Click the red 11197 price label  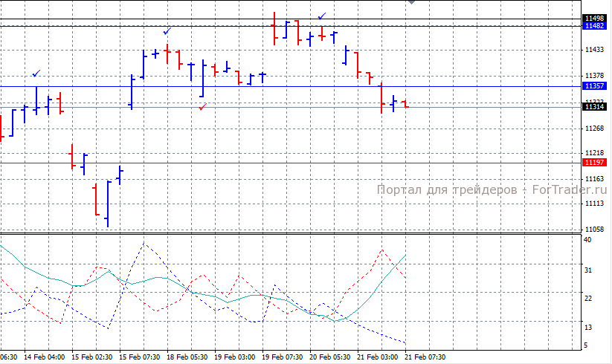(x=594, y=163)
